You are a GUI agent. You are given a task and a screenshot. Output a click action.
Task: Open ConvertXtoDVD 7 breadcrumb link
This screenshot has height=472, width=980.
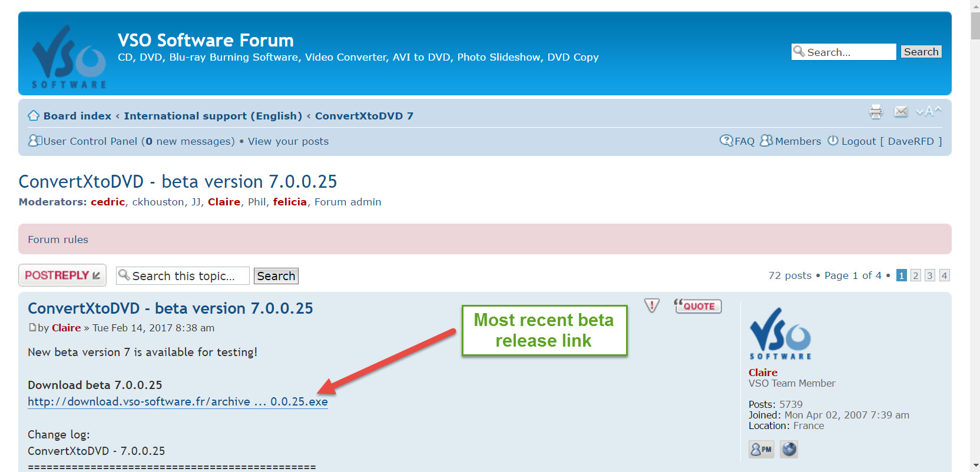[x=364, y=116]
